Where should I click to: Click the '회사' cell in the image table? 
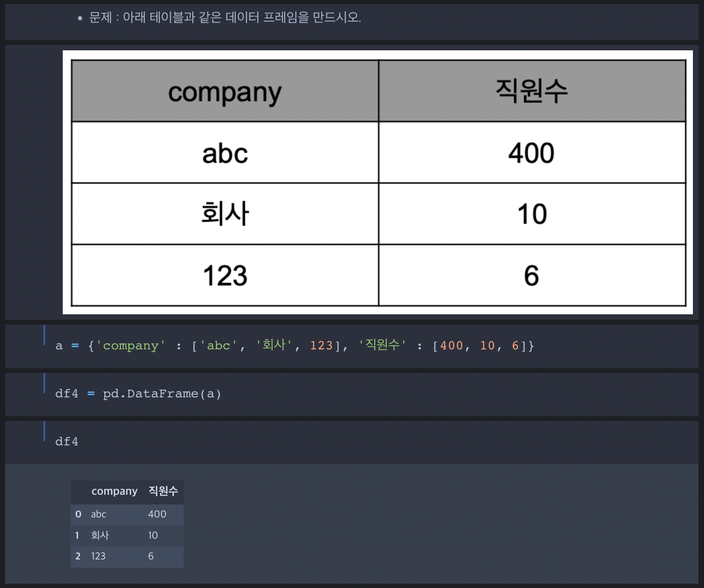225,214
